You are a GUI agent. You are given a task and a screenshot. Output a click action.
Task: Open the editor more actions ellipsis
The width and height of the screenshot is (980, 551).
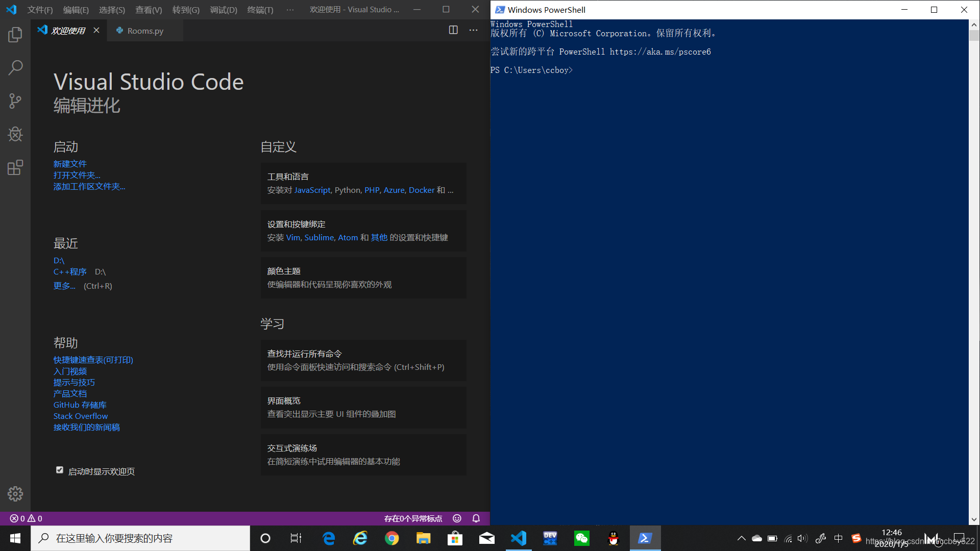click(x=474, y=30)
